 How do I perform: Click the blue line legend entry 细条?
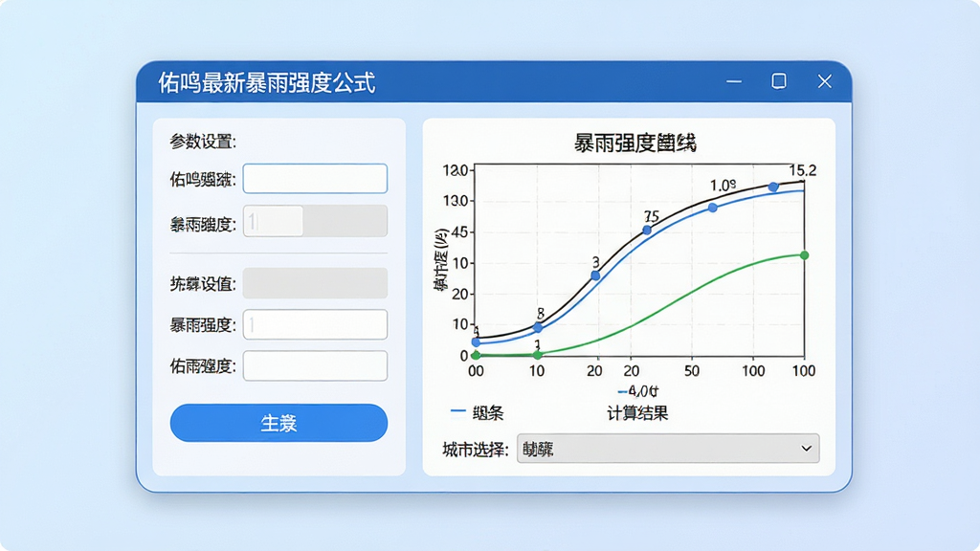(x=477, y=412)
